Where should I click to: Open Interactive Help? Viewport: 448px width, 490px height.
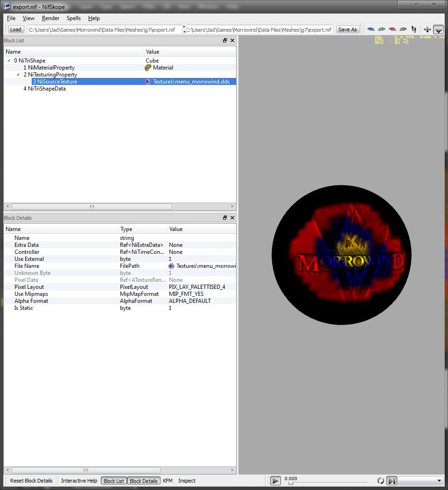[x=79, y=481]
